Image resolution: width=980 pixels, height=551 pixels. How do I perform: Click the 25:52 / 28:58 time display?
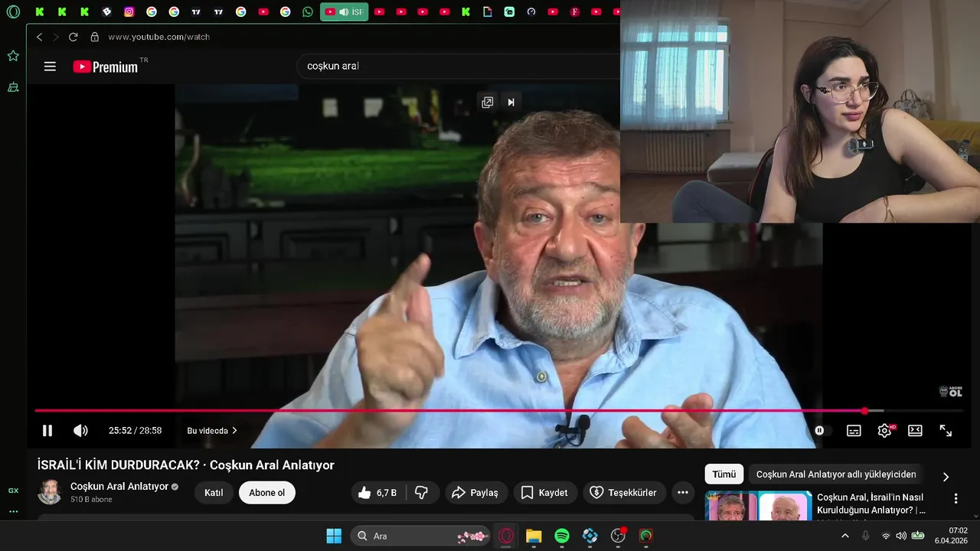click(135, 431)
